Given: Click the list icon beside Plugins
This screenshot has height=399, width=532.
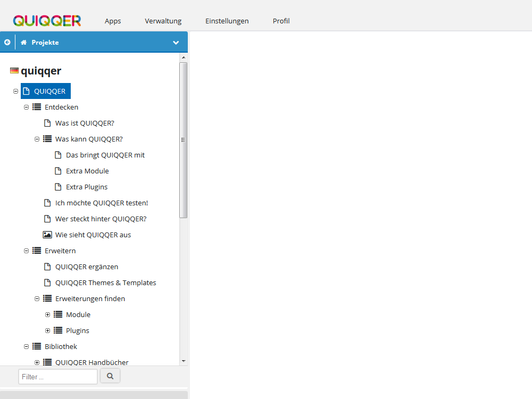Looking at the screenshot, I should pyautogui.click(x=58, y=330).
